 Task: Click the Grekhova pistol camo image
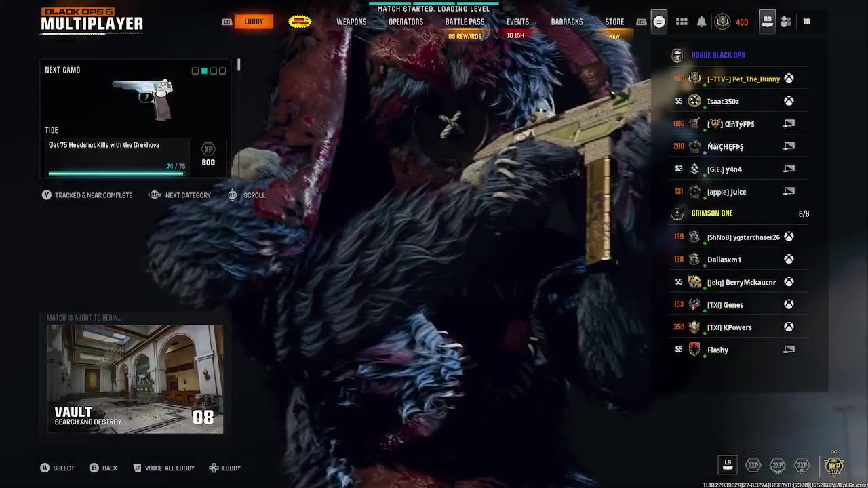pos(143,99)
